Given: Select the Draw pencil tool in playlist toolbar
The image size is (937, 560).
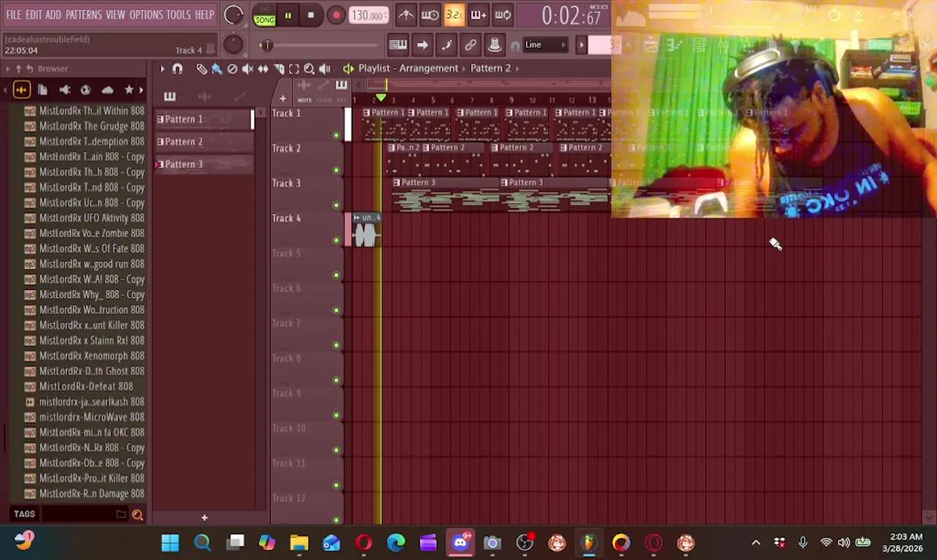Looking at the screenshot, I should tap(201, 68).
